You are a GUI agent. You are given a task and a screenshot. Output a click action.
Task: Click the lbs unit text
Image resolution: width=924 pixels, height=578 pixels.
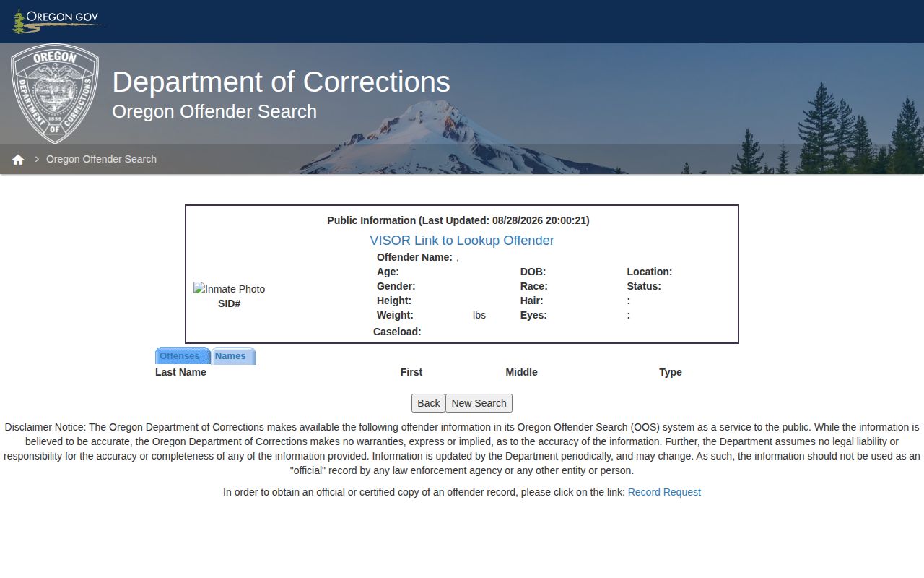click(x=479, y=315)
